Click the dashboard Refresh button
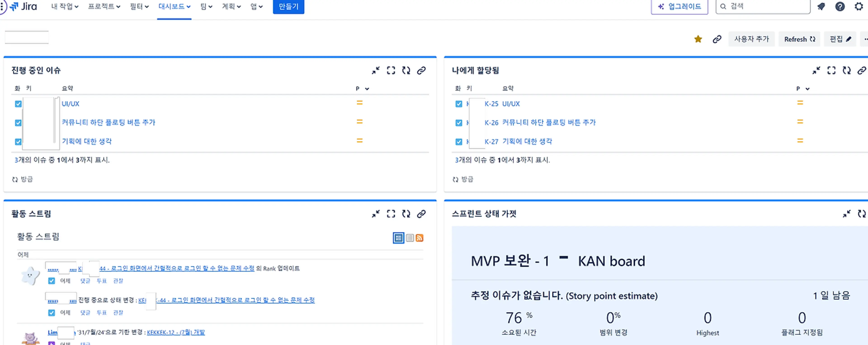 pyautogui.click(x=799, y=39)
